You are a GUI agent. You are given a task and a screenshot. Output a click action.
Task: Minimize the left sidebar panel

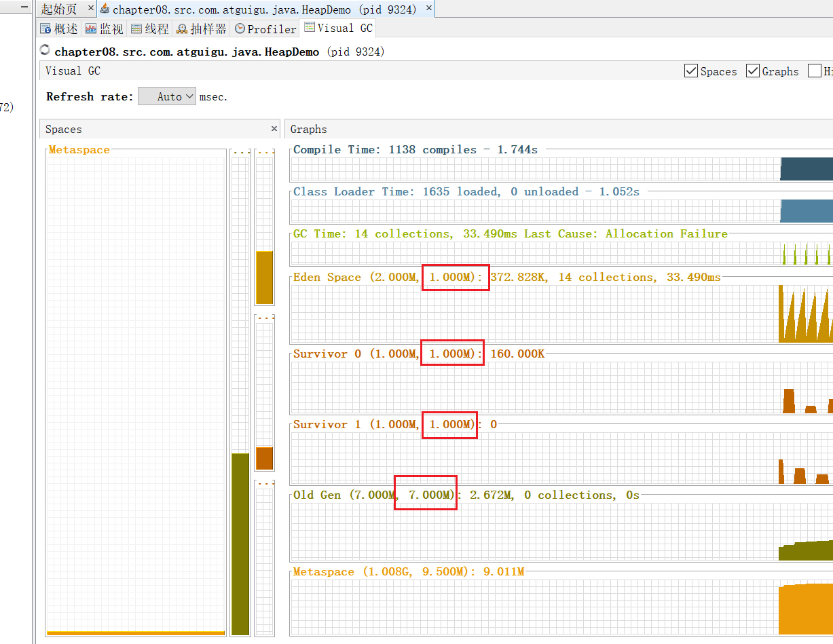[x=24, y=7]
